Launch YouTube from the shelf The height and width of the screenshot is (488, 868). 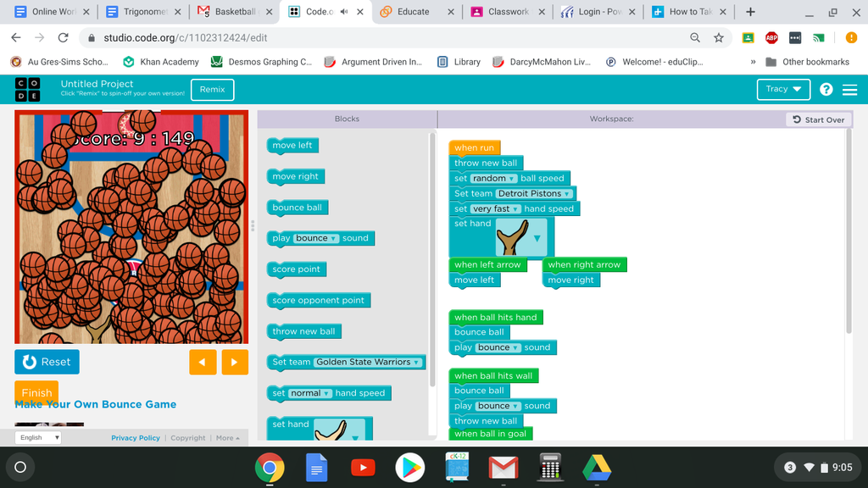(x=363, y=467)
